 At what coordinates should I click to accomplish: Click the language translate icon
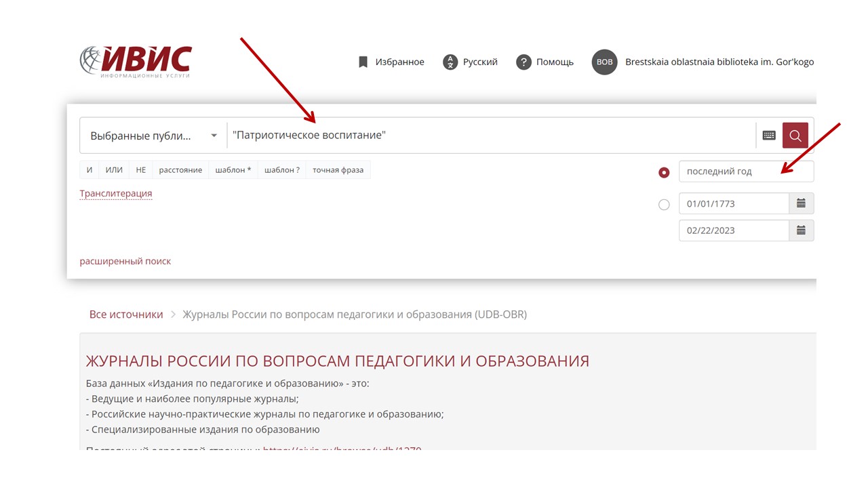[450, 62]
